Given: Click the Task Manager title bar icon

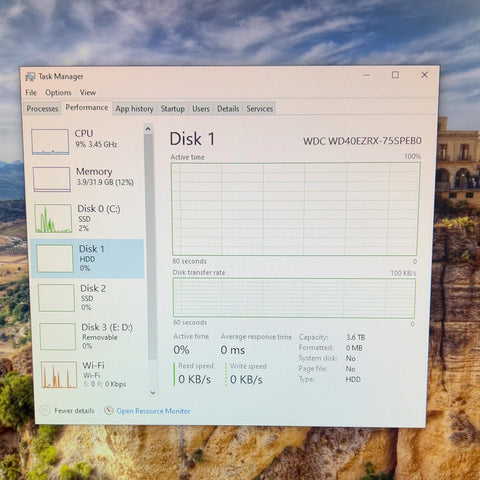Looking at the screenshot, I should (x=30, y=77).
